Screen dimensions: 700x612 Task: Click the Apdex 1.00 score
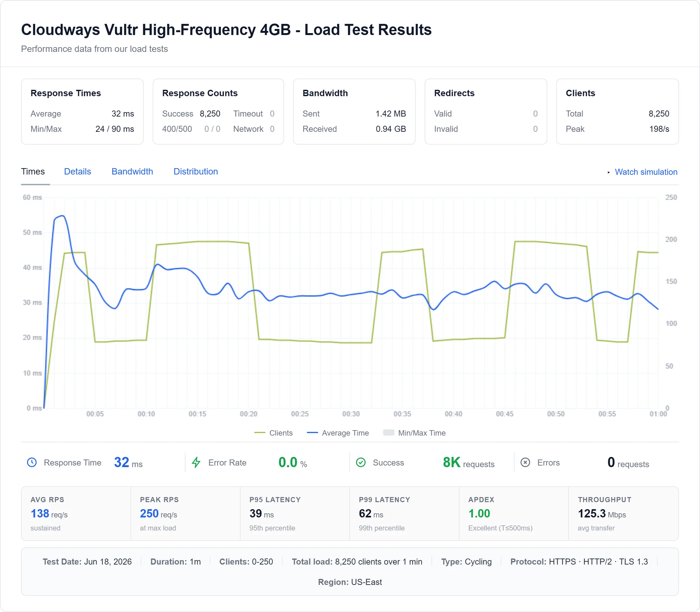coord(479,514)
